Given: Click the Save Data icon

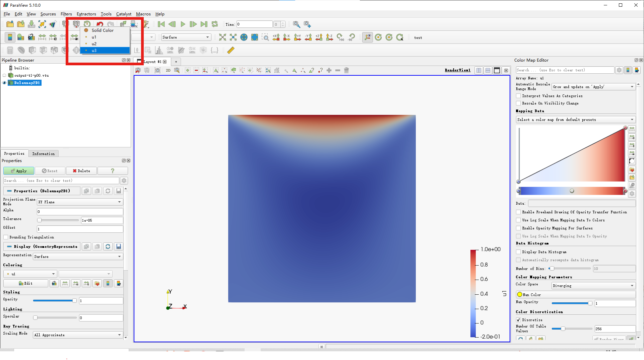Looking at the screenshot, I should [x=31, y=24].
